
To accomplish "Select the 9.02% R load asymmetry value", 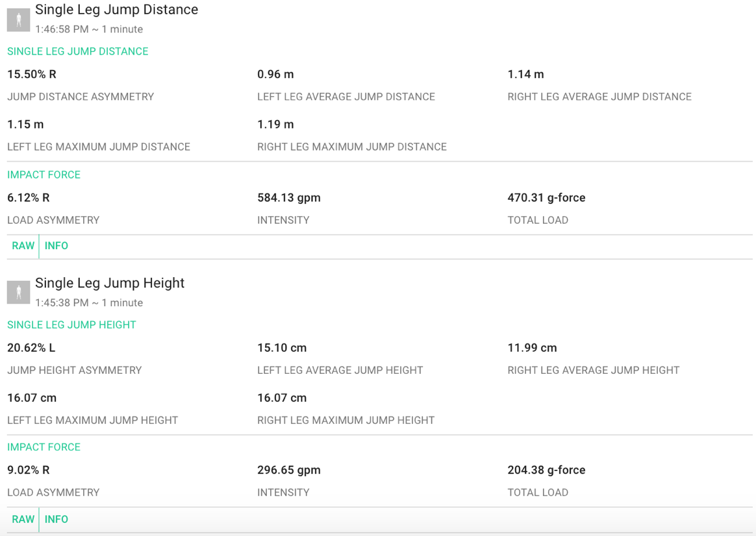I will click(x=29, y=470).
